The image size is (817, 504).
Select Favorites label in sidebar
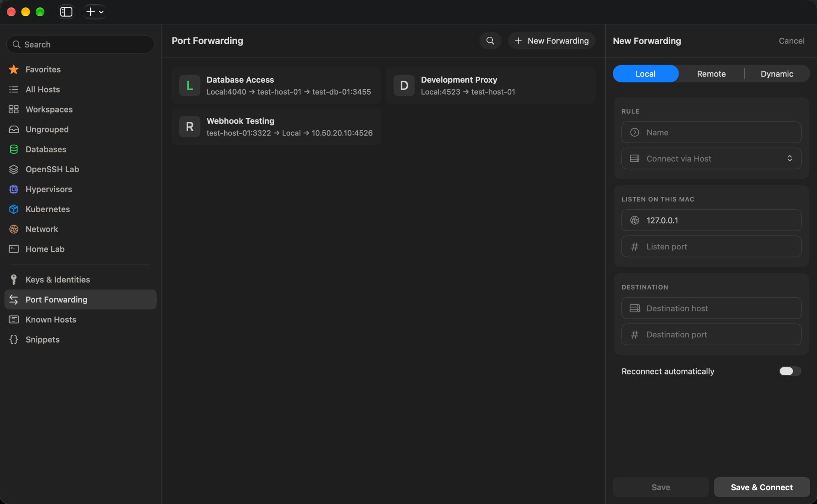click(x=43, y=69)
